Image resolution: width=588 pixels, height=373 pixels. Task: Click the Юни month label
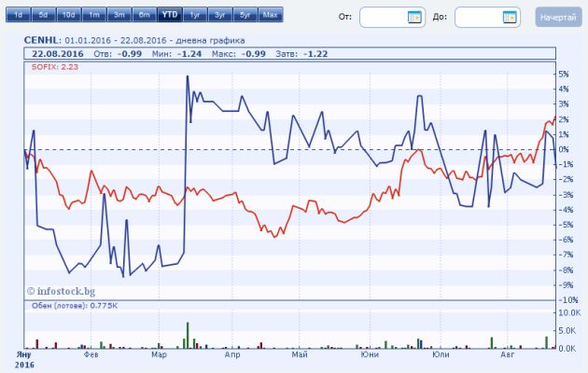pos(370,354)
